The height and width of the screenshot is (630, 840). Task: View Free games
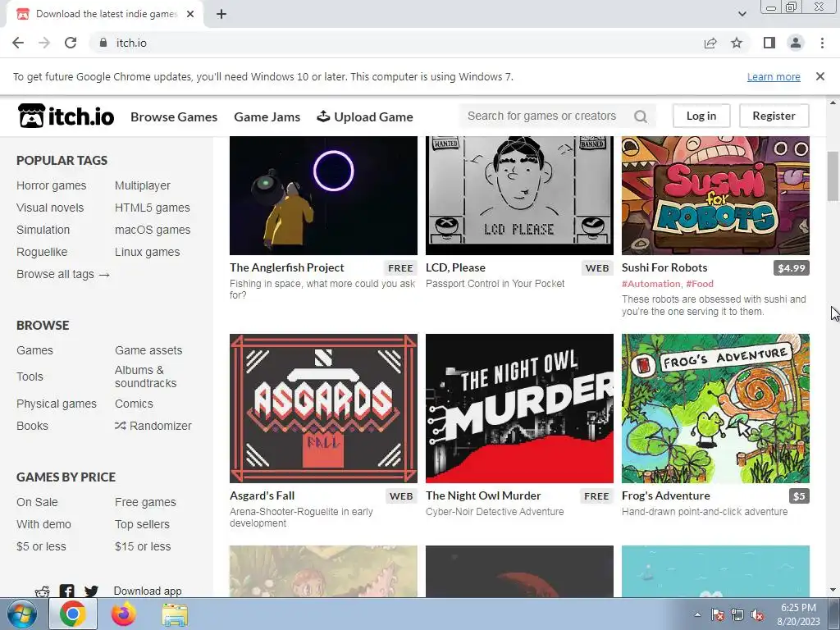click(x=145, y=503)
